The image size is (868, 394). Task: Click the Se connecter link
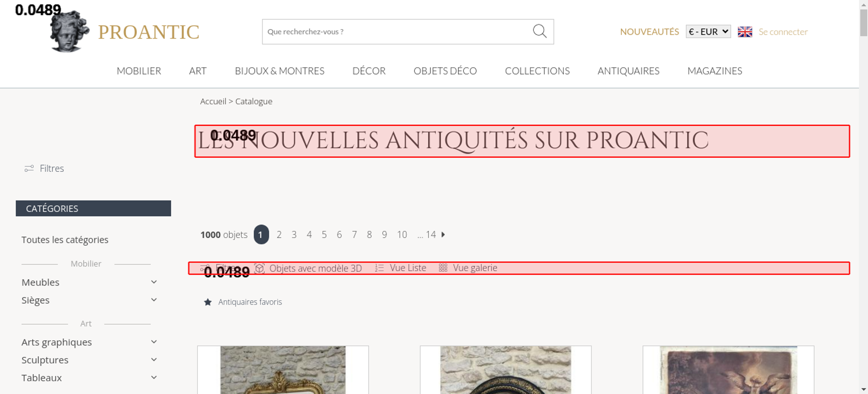coord(783,32)
